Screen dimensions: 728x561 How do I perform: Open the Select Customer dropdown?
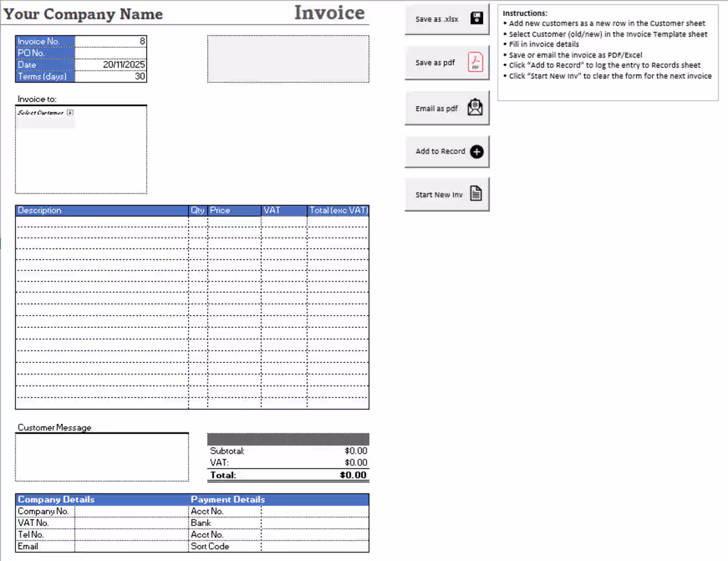click(44, 114)
